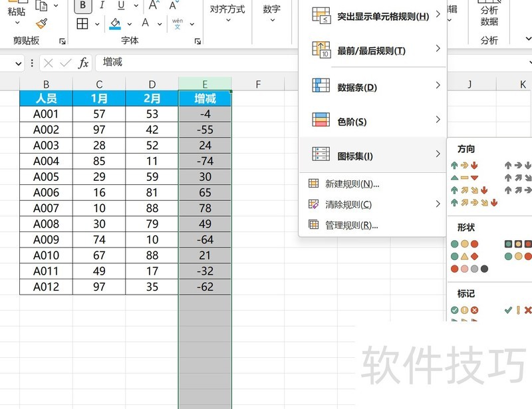Screen dimensions: 532x409
Task: Open the fill color bucket icon
Action: [x=114, y=24]
